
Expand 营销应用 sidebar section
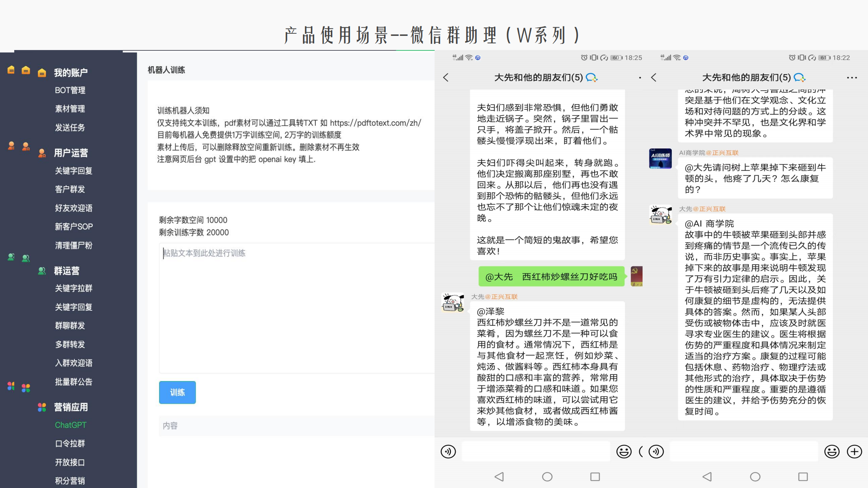pyautogui.click(x=71, y=407)
